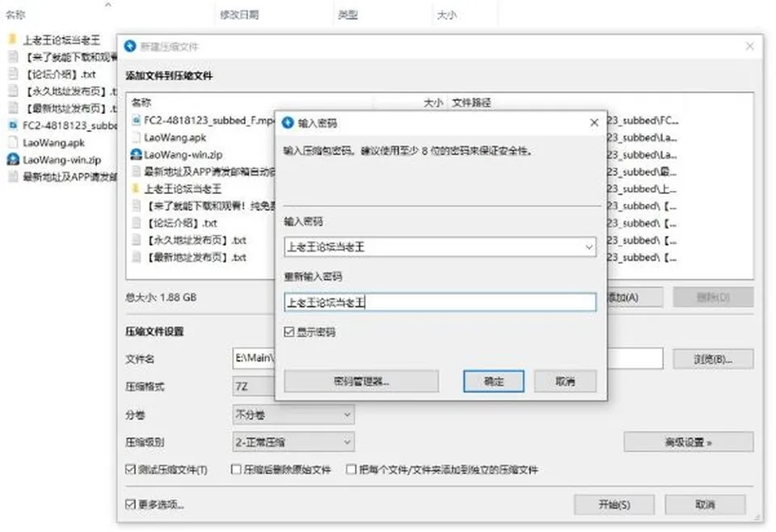Close the 输入密码 dialog with X
The image size is (776, 532).
(x=594, y=123)
